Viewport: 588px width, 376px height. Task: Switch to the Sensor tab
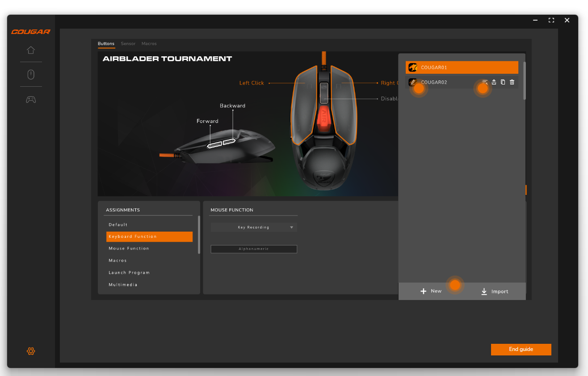(x=128, y=44)
